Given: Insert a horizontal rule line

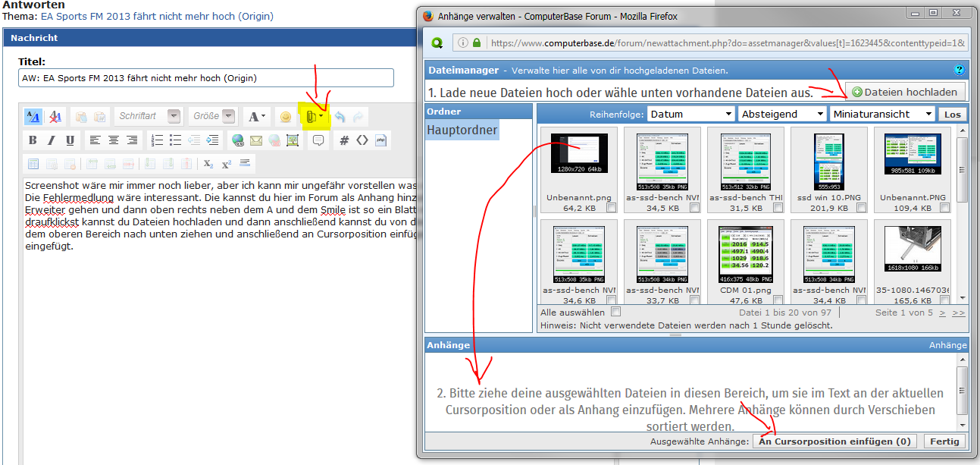Looking at the screenshot, I should tap(245, 164).
